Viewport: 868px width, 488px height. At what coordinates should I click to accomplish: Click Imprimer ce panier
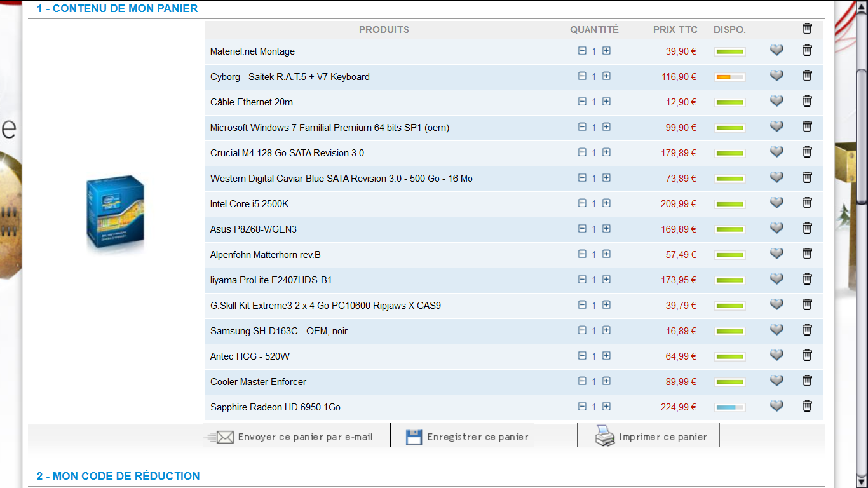(662, 437)
